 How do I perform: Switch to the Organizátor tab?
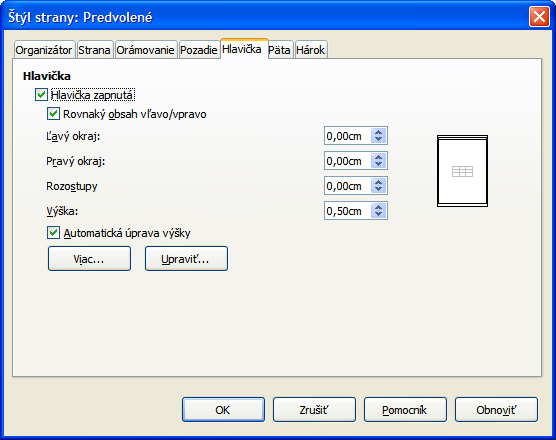click(x=44, y=50)
